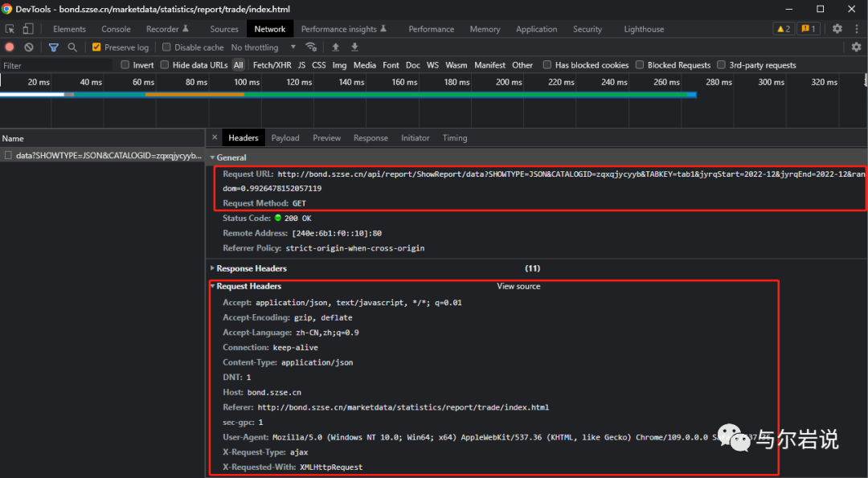Toggle the network filter funnel icon

click(x=53, y=47)
